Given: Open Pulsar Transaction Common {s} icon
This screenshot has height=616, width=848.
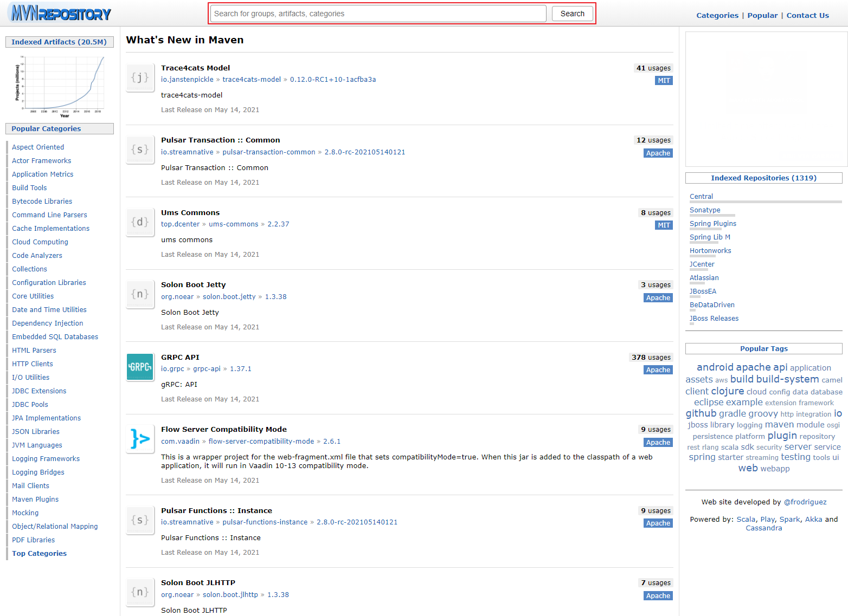Looking at the screenshot, I should pos(140,150).
